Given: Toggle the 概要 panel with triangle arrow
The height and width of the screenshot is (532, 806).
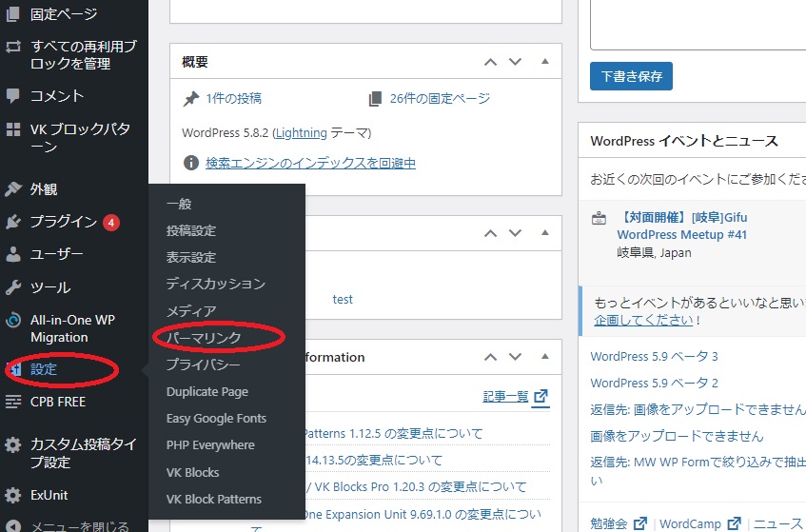Looking at the screenshot, I should 545,62.
